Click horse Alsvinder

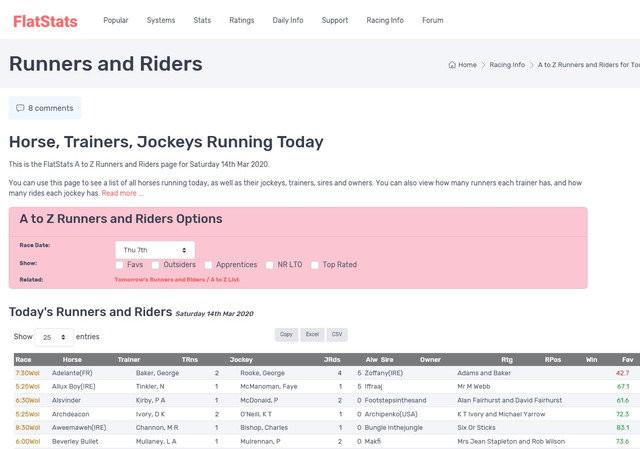click(66, 400)
